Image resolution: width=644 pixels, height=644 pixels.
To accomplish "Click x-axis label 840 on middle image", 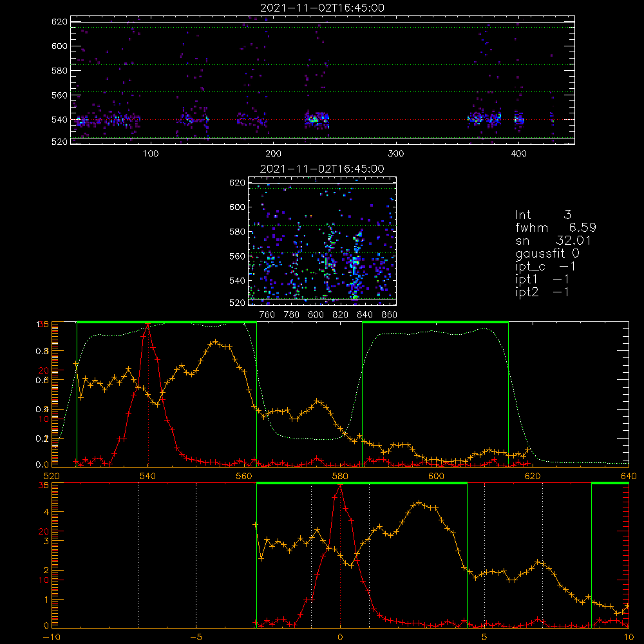I will (365, 315).
